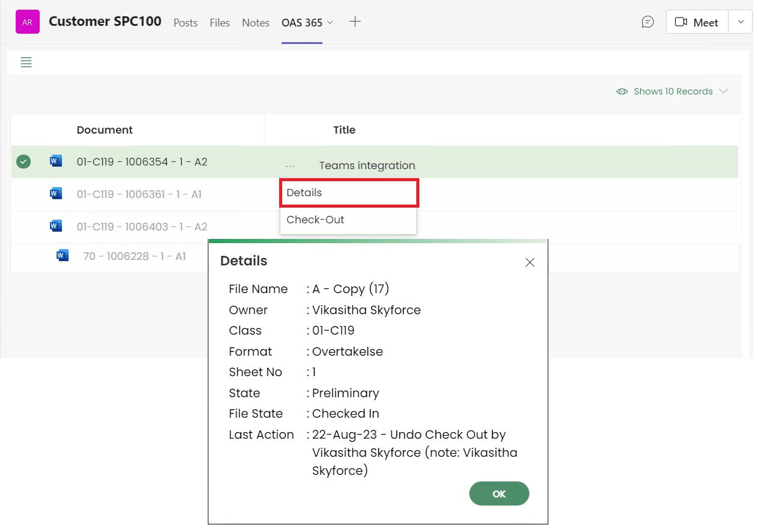758x532 pixels.
Task: Uncheck the selected row green checkmark
Action: (23, 161)
